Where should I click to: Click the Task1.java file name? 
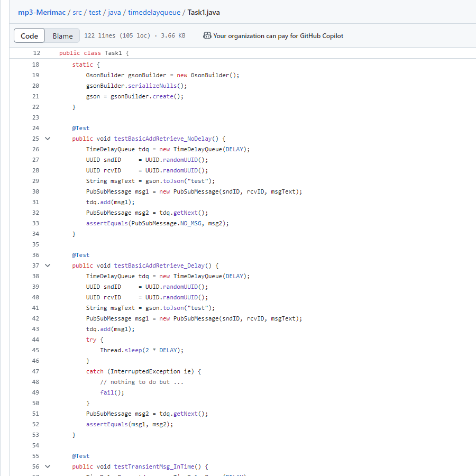[x=204, y=13]
